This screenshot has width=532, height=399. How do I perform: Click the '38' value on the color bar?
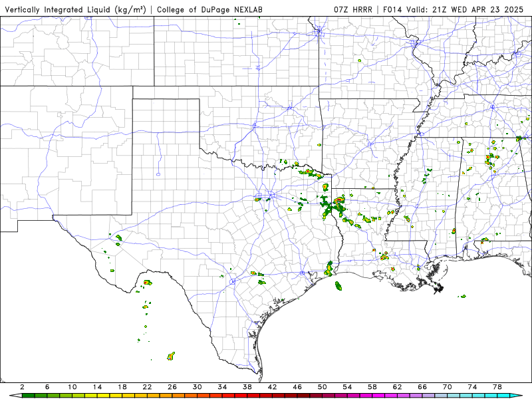(247, 387)
